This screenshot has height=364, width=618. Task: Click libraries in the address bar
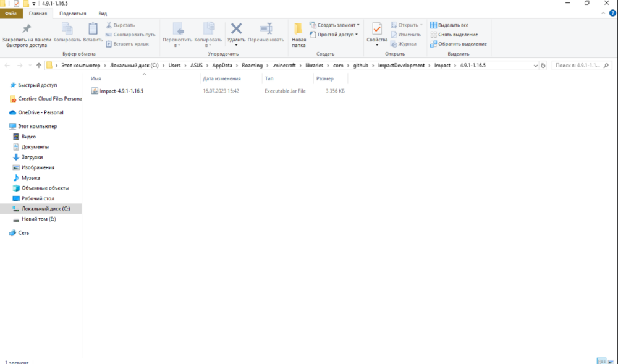pyautogui.click(x=314, y=66)
